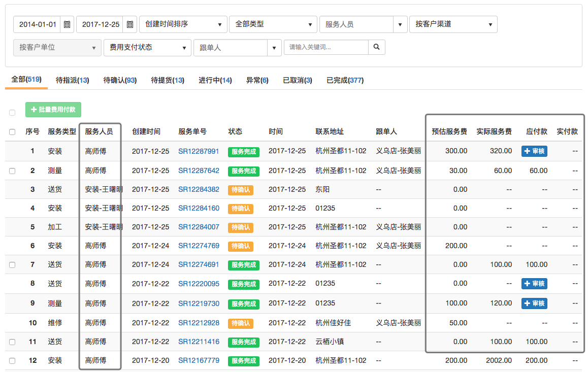The image size is (588, 372).
Task: Open the 费用支付状态 dropdown
Action: click(147, 48)
